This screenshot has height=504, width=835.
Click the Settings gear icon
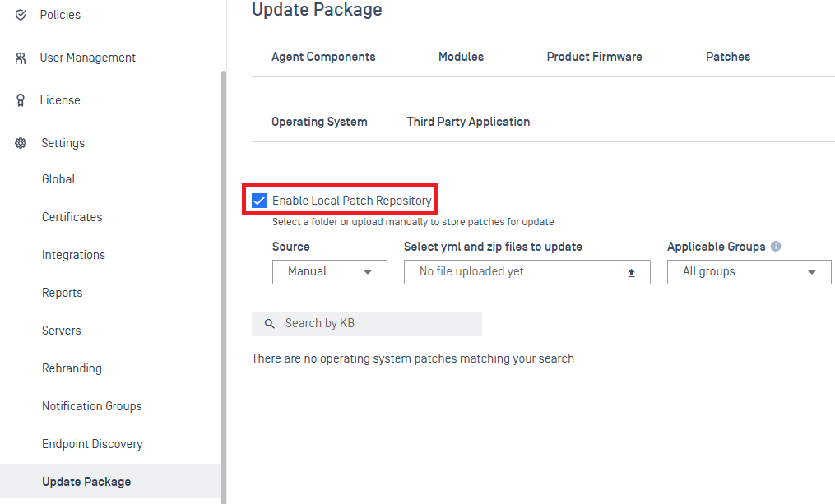point(21,142)
